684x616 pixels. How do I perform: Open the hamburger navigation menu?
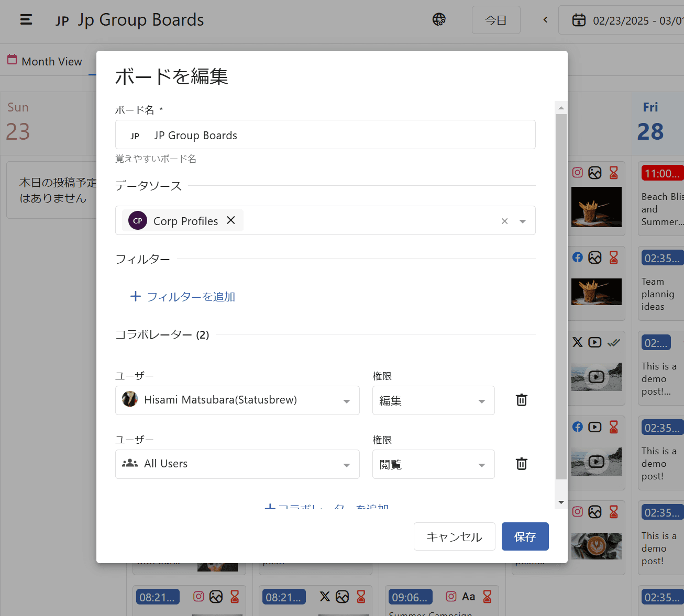click(x=26, y=20)
